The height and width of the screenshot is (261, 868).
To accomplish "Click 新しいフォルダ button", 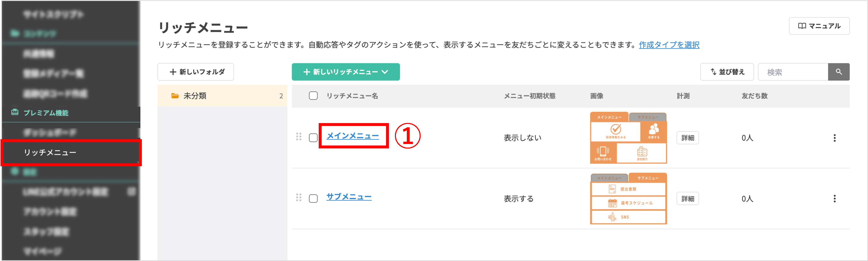I will [x=196, y=72].
